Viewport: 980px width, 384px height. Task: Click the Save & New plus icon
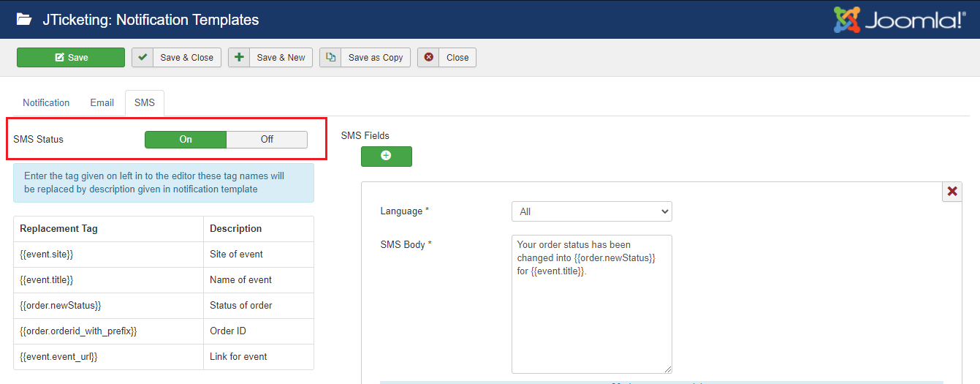pyautogui.click(x=239, y=58)
